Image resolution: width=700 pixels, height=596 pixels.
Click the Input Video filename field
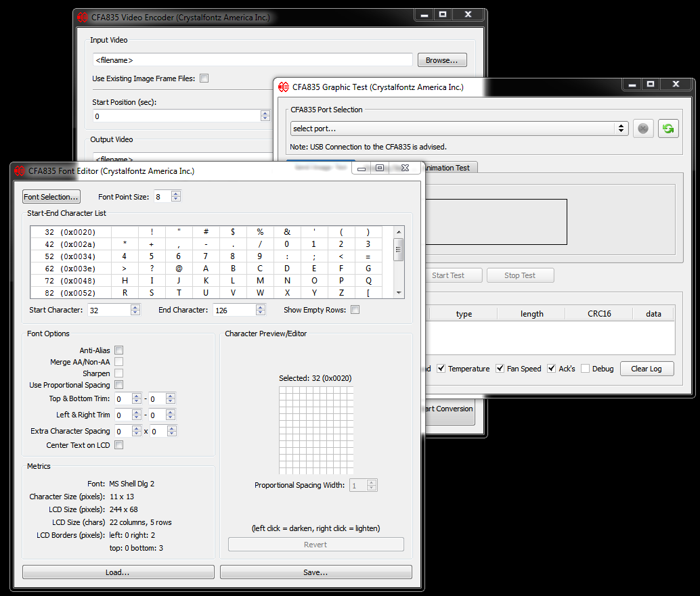coord(253,60)
